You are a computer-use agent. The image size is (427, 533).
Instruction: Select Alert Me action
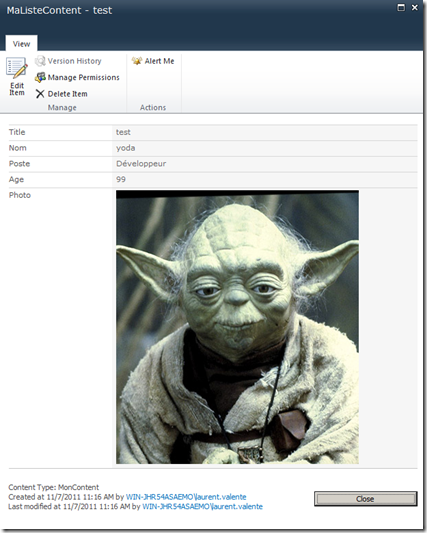[159, 61]
